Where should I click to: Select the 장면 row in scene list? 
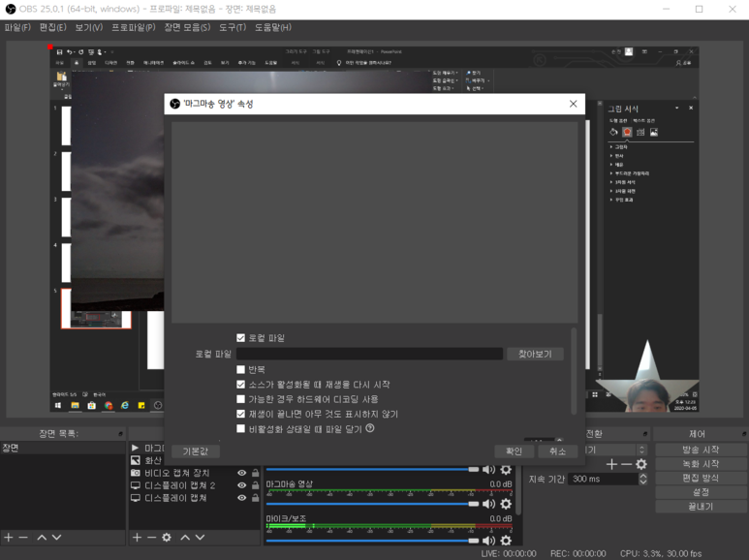click(63, 448)
